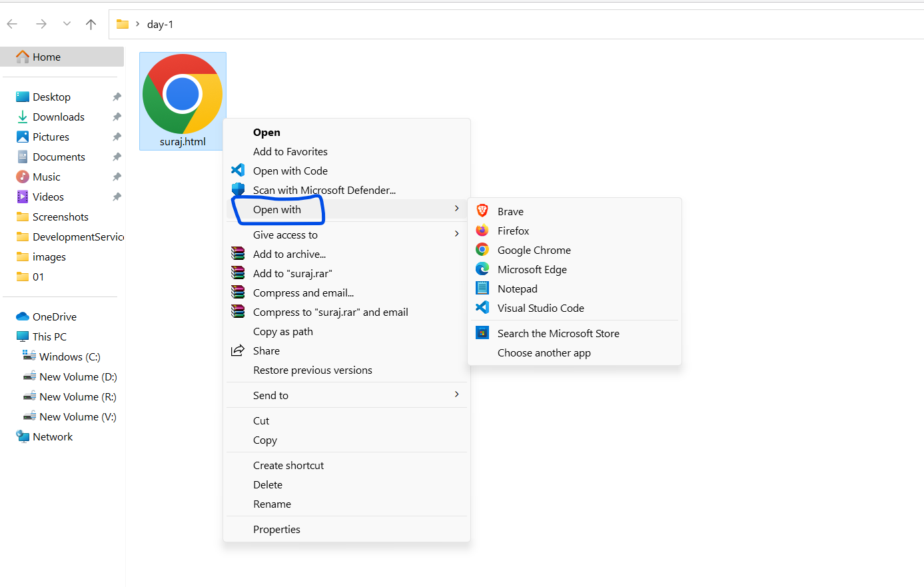Select Google Chrome in the submenu
Screen dimensions: 924x587
point(574,250)
